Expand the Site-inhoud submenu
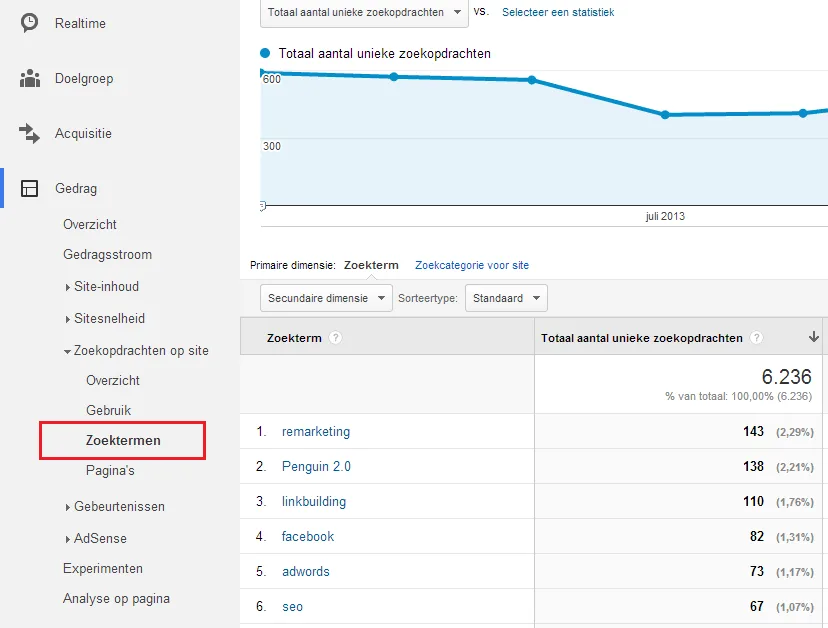828x628 pixels. point(106,286)
